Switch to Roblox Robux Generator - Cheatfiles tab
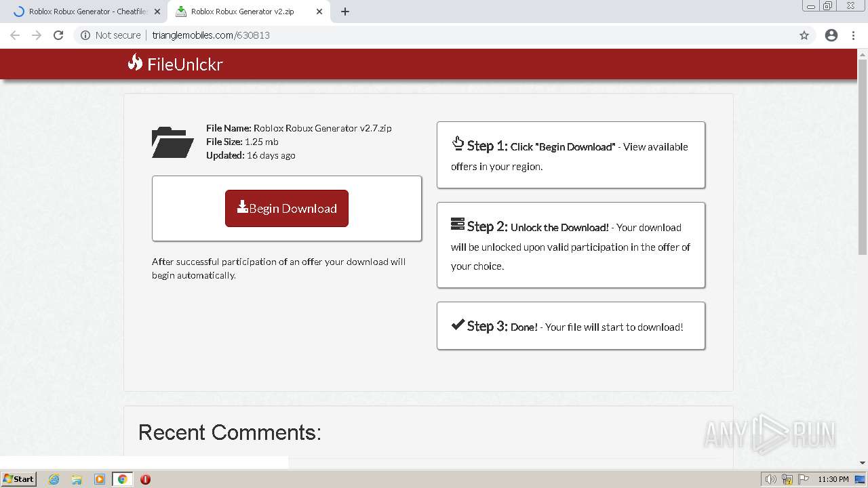This screenshot has height=488, width=868. [88, 12]
